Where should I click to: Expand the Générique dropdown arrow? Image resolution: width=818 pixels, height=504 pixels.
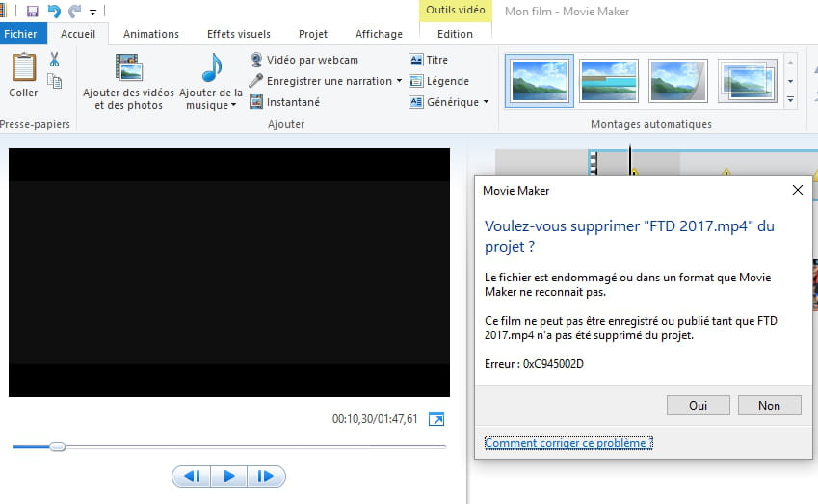click(x=486, y=102)
